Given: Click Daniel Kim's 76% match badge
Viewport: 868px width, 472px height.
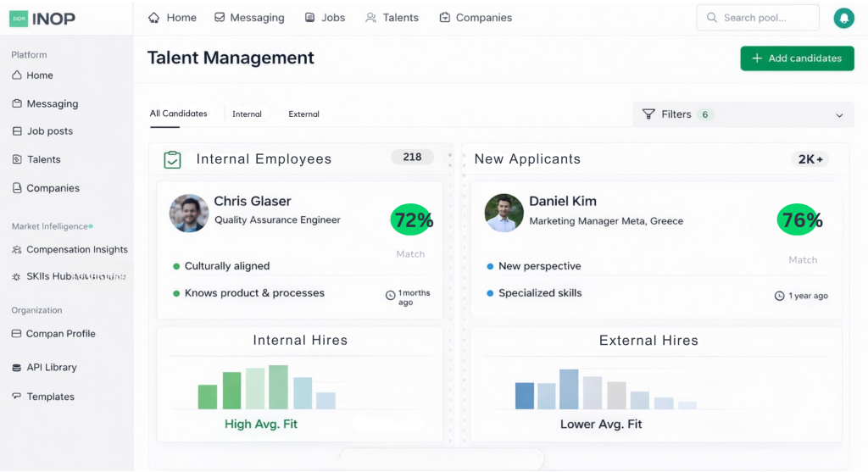Looking at the screenshot, I should point(799,220).
